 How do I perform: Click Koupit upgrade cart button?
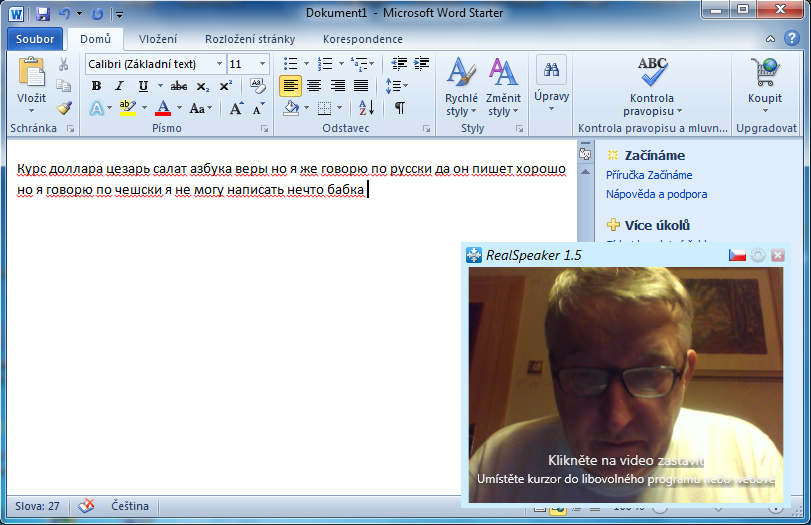(764, 86)
